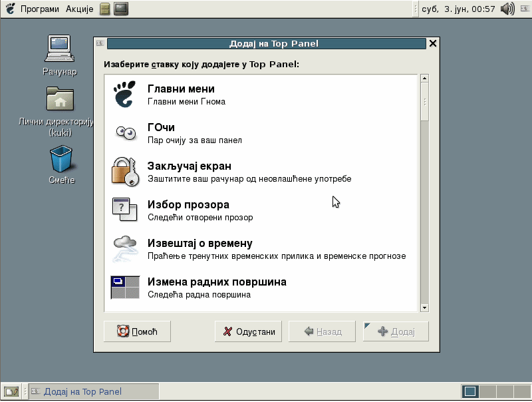The image size is (532, 402).
Task: Select Измена радних површина entry title
Action: click(x=217, y=282)
